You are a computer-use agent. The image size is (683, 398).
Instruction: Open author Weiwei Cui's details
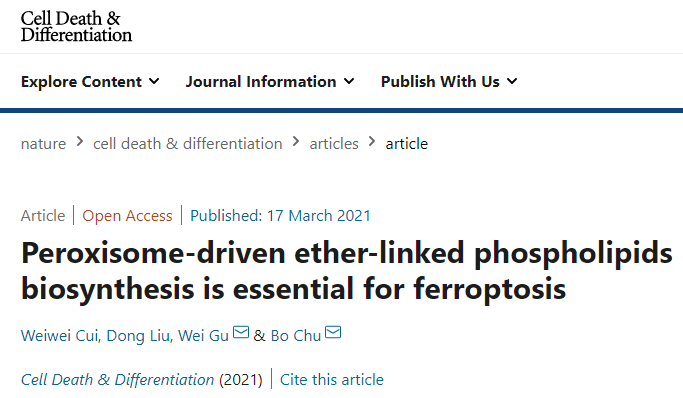point(61,336)
